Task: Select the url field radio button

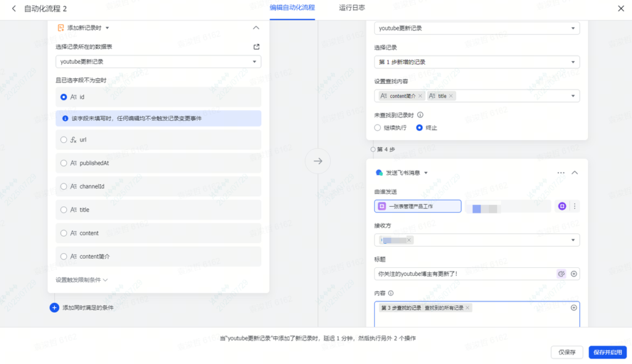Action: pyautogui.click(x=64, y=140)
